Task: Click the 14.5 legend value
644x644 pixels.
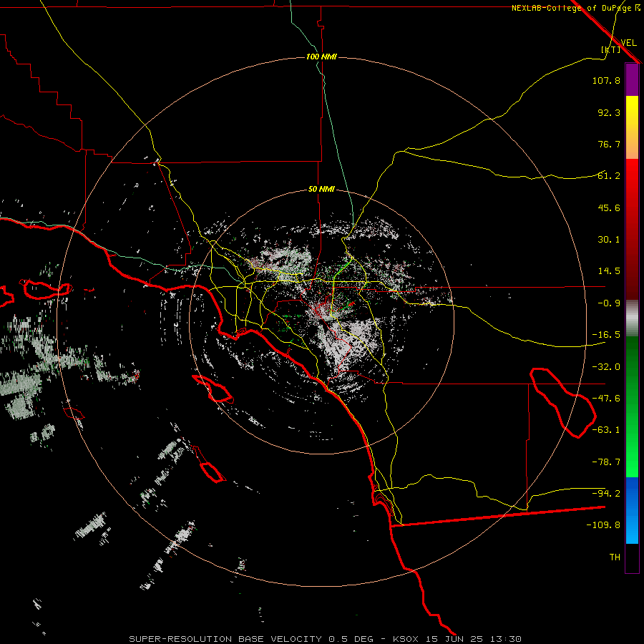Action: (x=609, y=271)
